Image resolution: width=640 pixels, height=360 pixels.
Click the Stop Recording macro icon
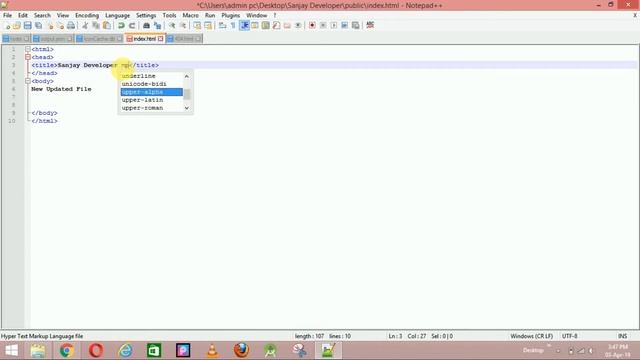coord(323,26)
